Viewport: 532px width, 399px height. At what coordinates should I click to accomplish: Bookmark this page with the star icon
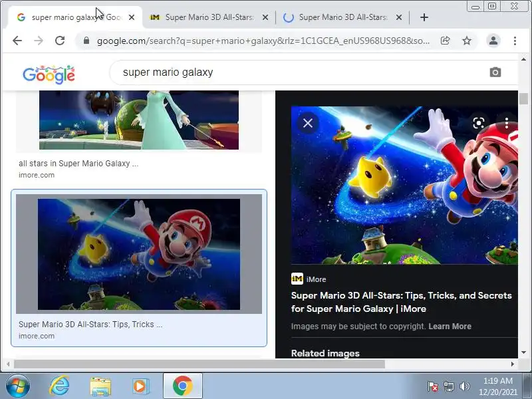click(x=467, y=41)
